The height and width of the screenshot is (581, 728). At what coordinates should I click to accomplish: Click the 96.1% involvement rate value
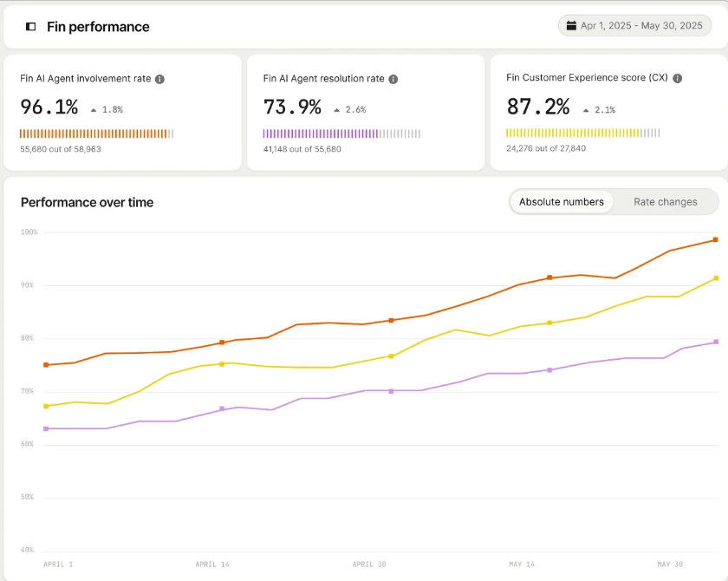pos(49,108)
